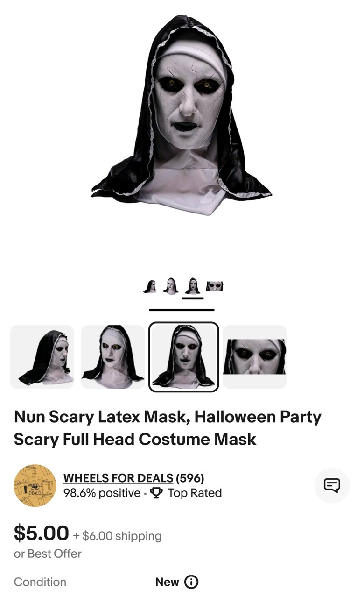Tap the +$6.00 shipping details

(x=117, y=536)
